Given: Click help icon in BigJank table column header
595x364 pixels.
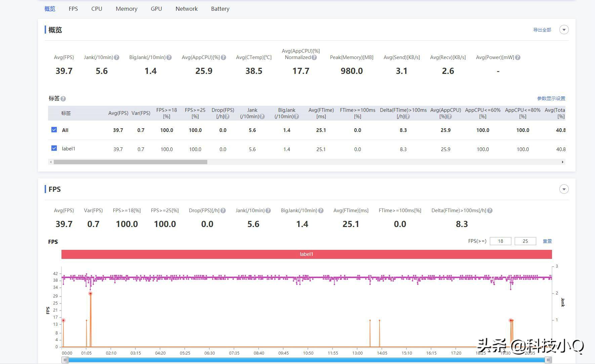Looking at the screenshot, I should tap(297, 117).
